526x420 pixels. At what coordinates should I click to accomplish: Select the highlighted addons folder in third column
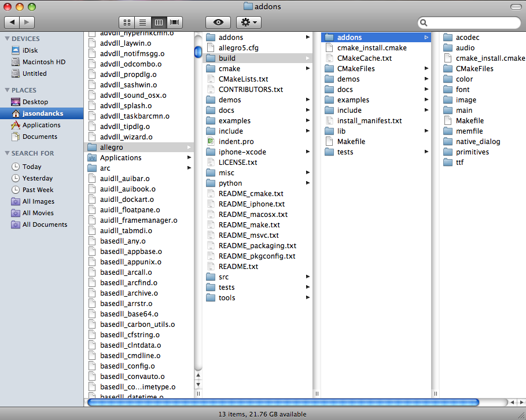[376, 37]
